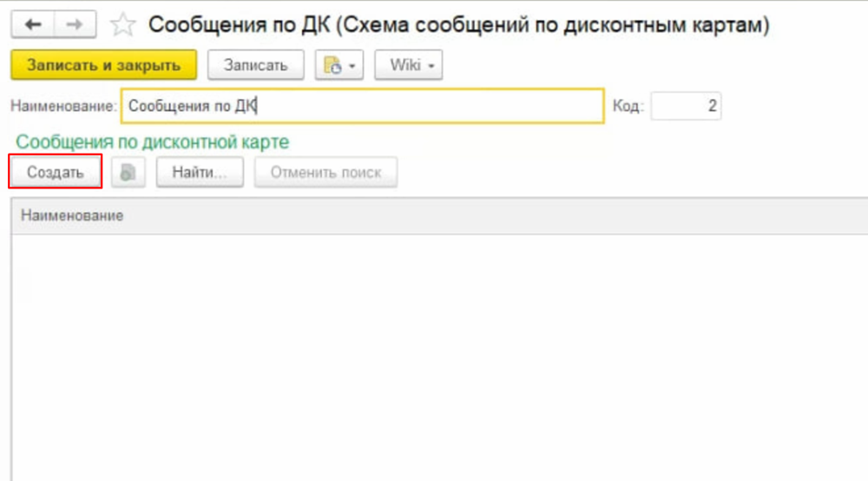Add form to favorites with star icon
Viewport: 868px width, 481px height.
(x=123, y=25)
